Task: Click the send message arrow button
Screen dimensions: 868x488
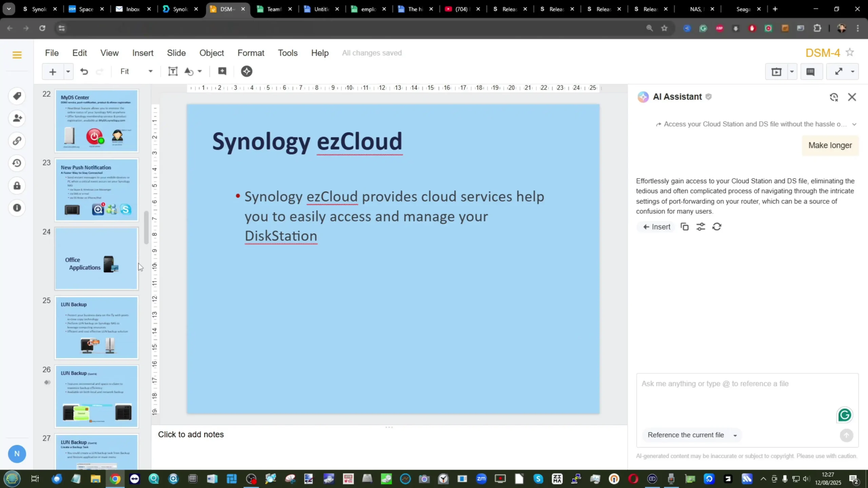Action: [846, 435]
